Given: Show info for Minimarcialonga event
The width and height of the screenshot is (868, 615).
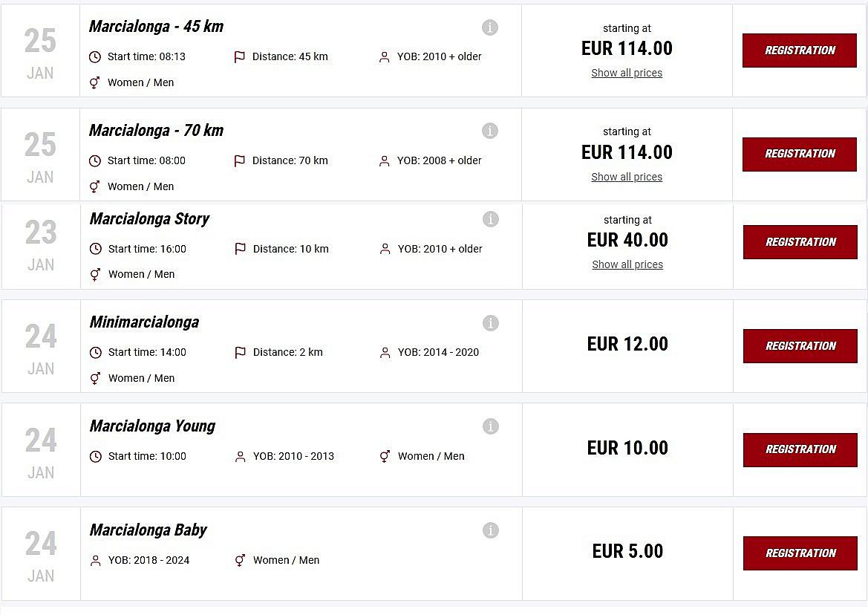Looking at the screenshot, I should tap(490, 323).
